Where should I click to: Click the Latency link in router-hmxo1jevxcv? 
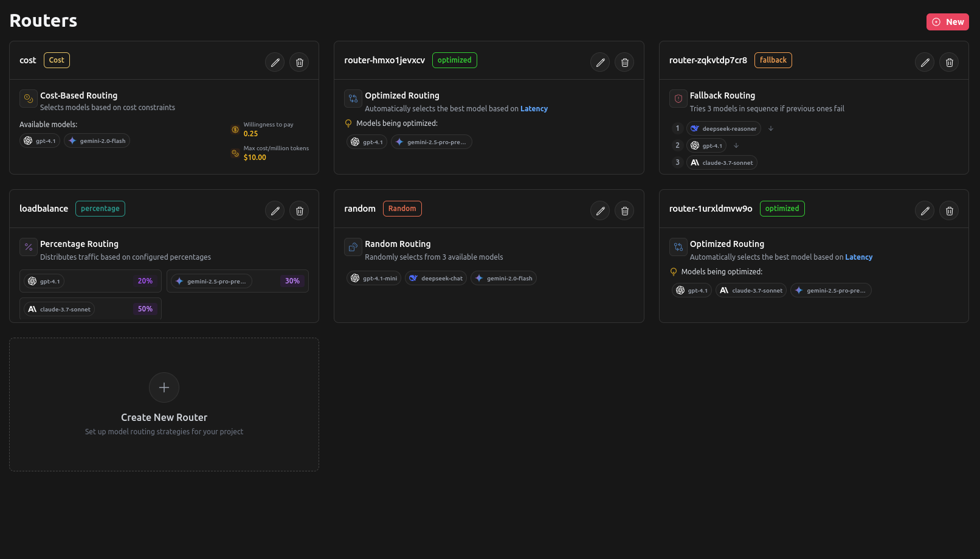(x=534, y=109)
